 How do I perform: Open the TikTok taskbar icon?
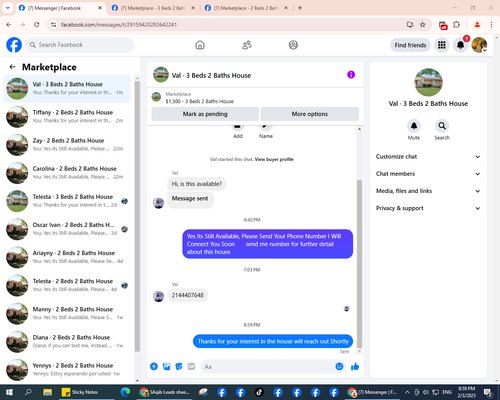coord(259,392)
